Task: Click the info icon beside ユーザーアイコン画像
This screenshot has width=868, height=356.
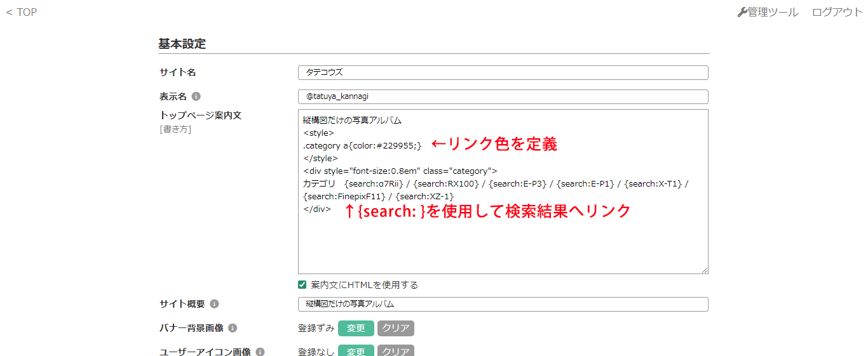Action: [x=260, y=352]
